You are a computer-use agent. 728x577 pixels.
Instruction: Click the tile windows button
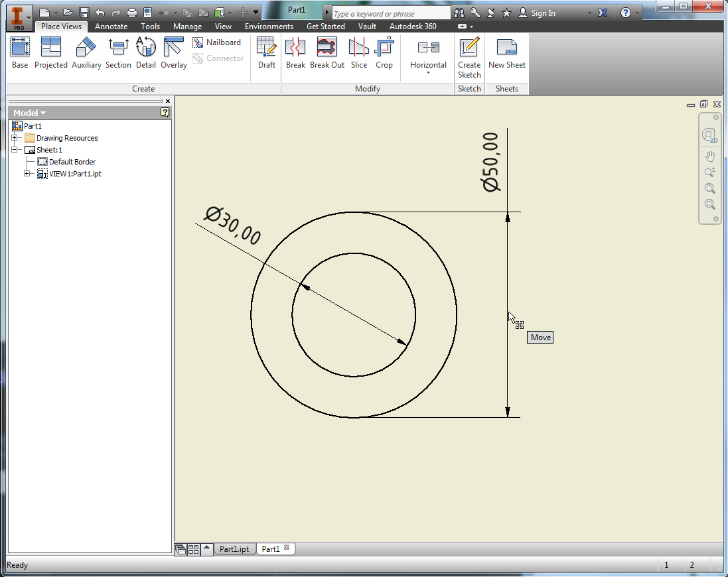point(194,549)
